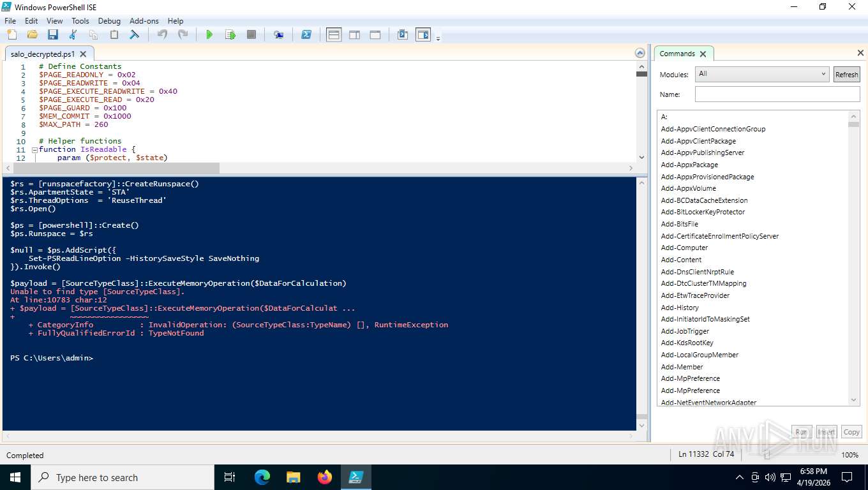Open the toolbar overflow options arrow
Screen dimensions: 868x490
click(438, 38)
